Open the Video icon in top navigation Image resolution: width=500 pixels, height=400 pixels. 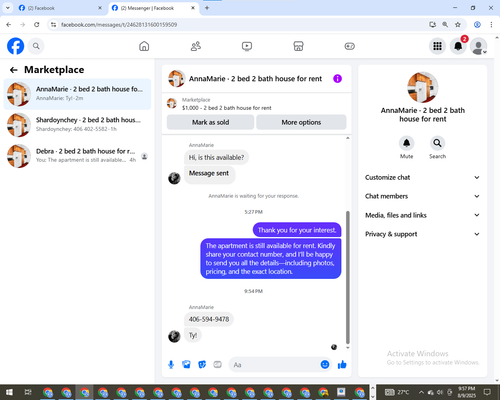click(x=247, y=46)
